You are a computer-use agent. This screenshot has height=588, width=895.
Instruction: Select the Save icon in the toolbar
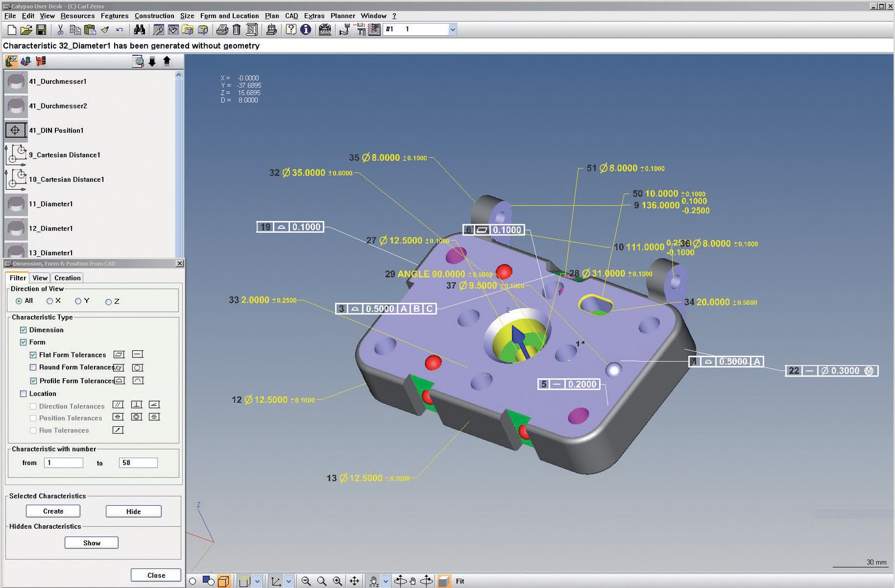pyautogui.click(x=41, y=29)
